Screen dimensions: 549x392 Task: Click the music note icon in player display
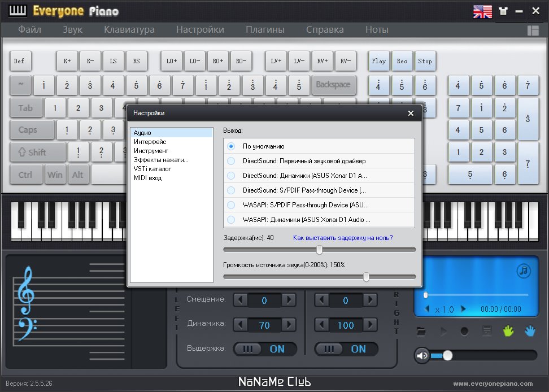click(524, 271)
